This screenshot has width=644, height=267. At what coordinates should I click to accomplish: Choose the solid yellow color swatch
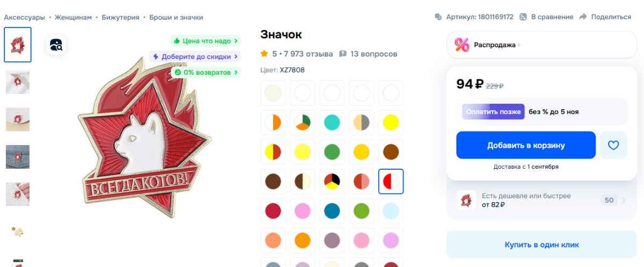coord(391,122)
